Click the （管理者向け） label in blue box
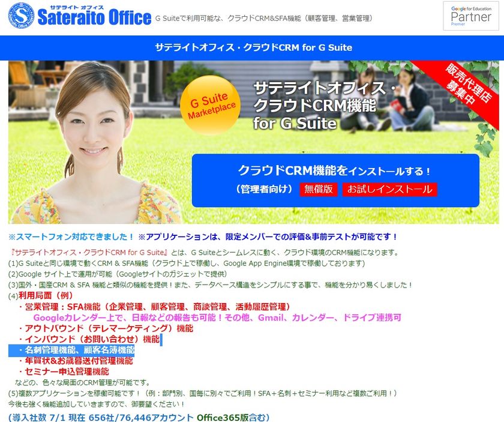 point(265,189)
